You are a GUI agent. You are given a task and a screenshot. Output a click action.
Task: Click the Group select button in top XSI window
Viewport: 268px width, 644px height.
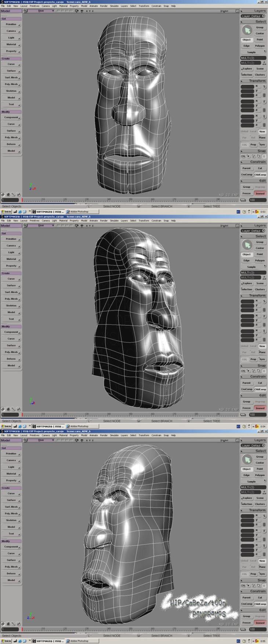pos(260,27)
